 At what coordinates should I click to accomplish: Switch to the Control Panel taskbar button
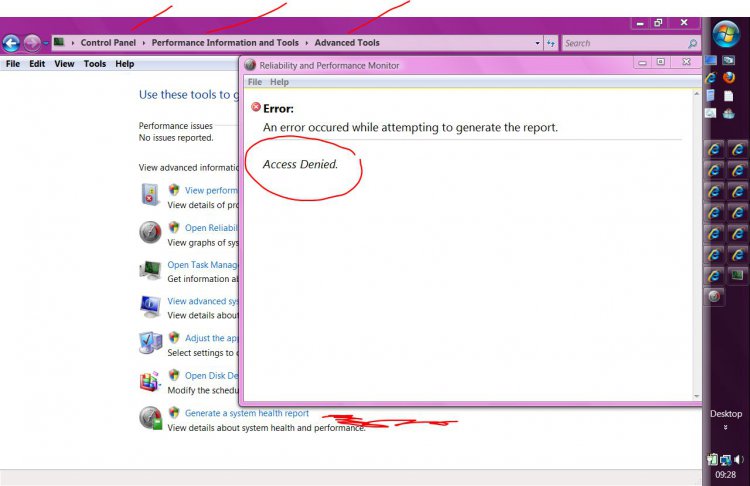pos(737,275)
